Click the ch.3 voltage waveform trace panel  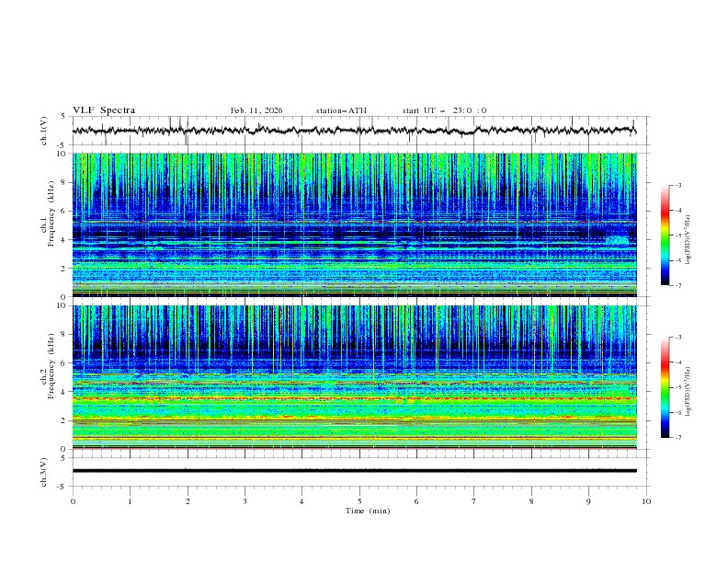(x=360, y=472)
